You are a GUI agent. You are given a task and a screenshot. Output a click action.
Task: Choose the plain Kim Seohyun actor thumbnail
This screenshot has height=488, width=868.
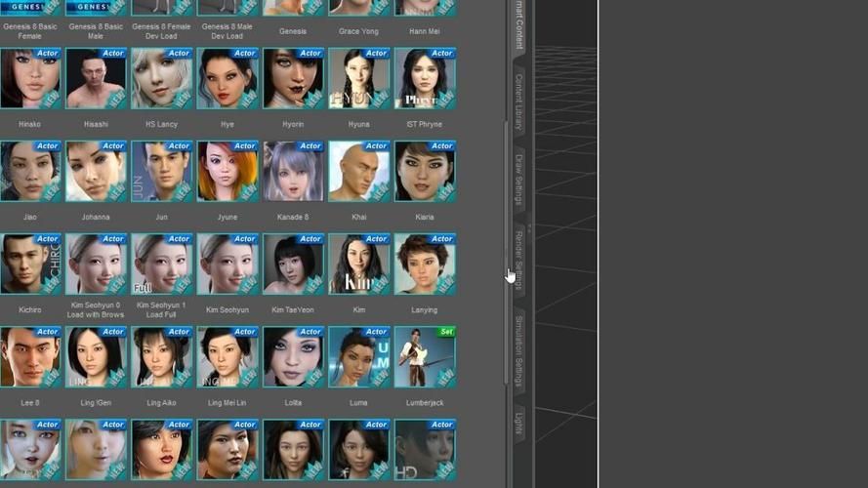tap(227, 264)
